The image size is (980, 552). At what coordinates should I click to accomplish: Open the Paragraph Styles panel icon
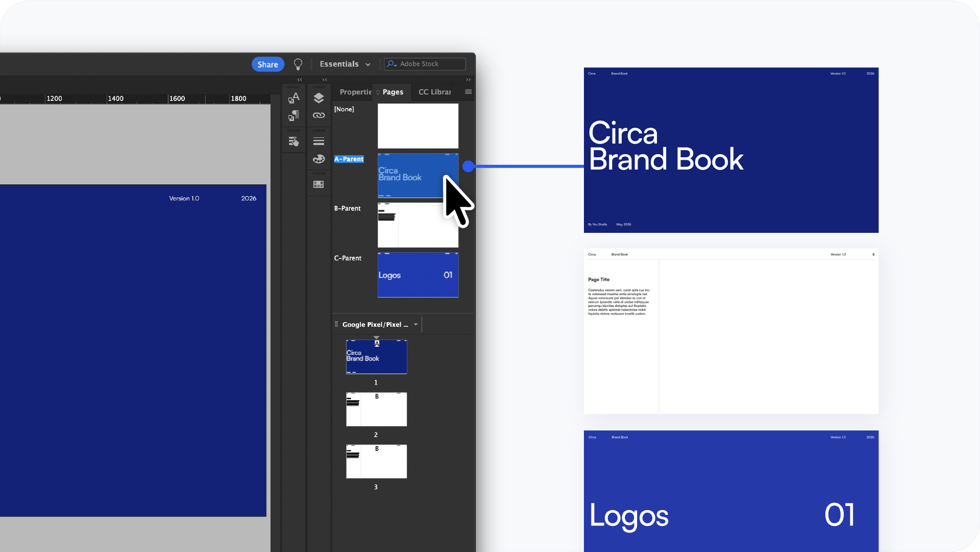(x=293, y=116)
